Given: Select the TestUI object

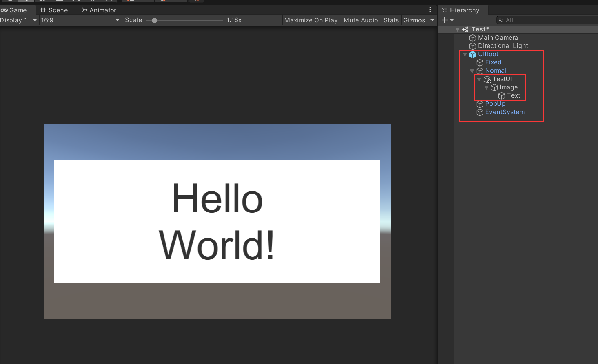Looking at the screenshot, I should coord(502,79).
